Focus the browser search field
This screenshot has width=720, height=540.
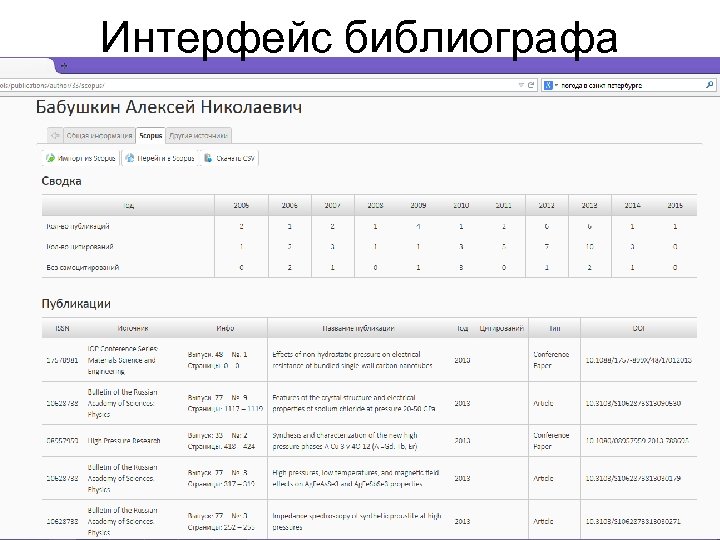point(631,85)
